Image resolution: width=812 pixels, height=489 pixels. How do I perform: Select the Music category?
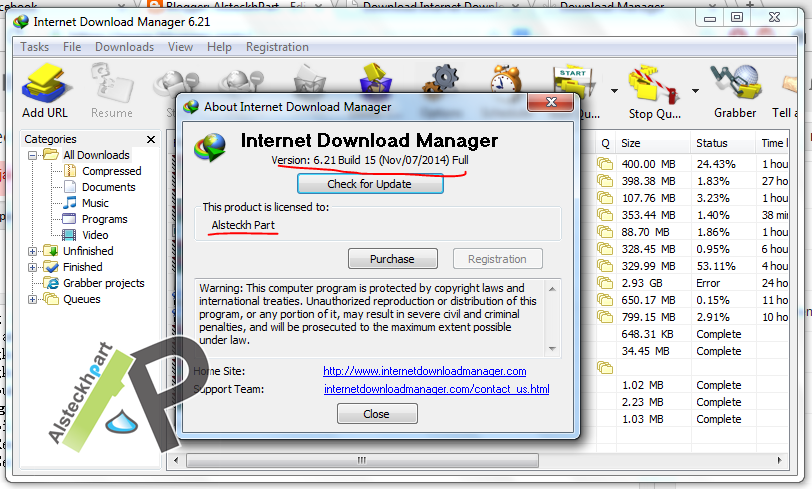point(95,203)
